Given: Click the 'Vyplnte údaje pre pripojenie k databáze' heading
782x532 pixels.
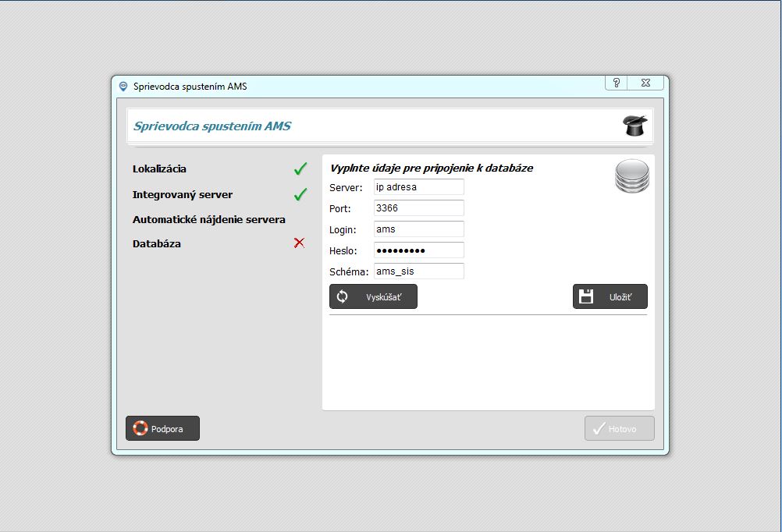Looking at the screenshot, I should [432, 168].
